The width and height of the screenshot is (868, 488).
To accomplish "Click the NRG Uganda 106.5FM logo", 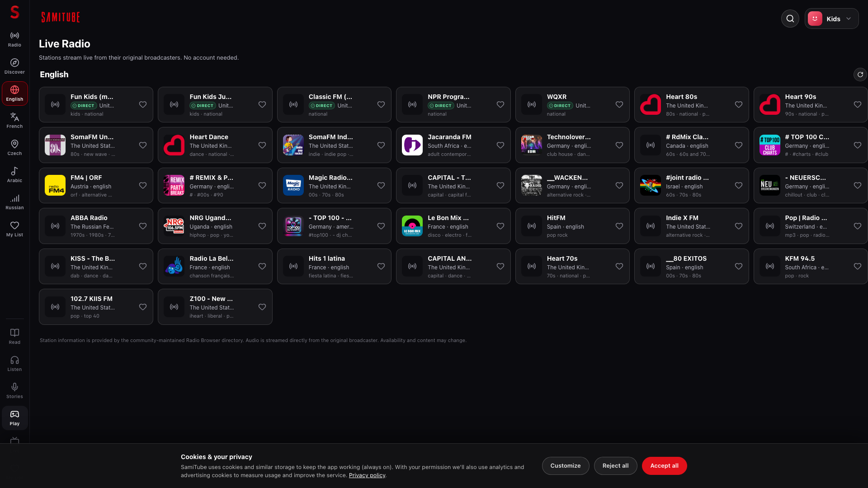I will [x=174, y=226].
